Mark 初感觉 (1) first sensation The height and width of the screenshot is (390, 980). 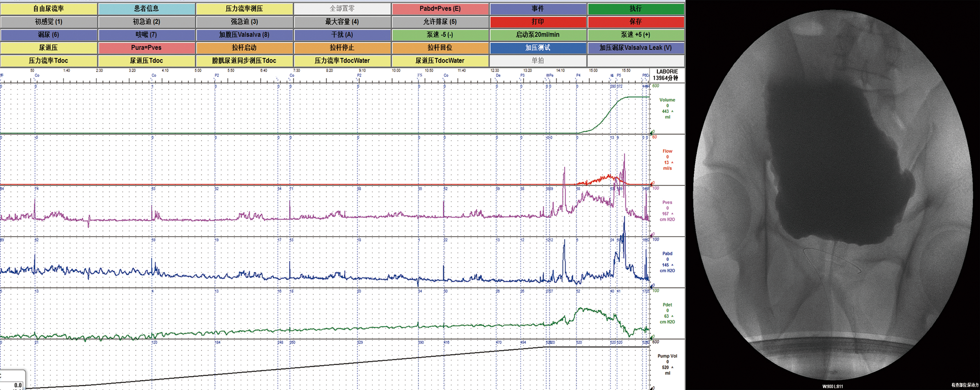(49, 22)
